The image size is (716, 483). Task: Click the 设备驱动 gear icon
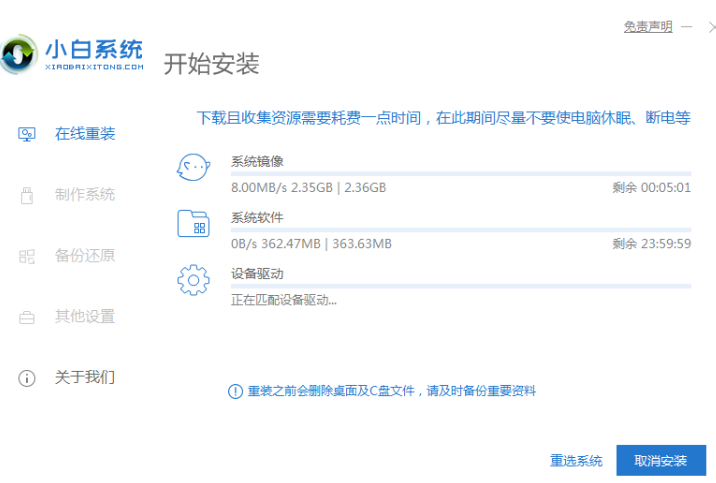coord(193,280)
